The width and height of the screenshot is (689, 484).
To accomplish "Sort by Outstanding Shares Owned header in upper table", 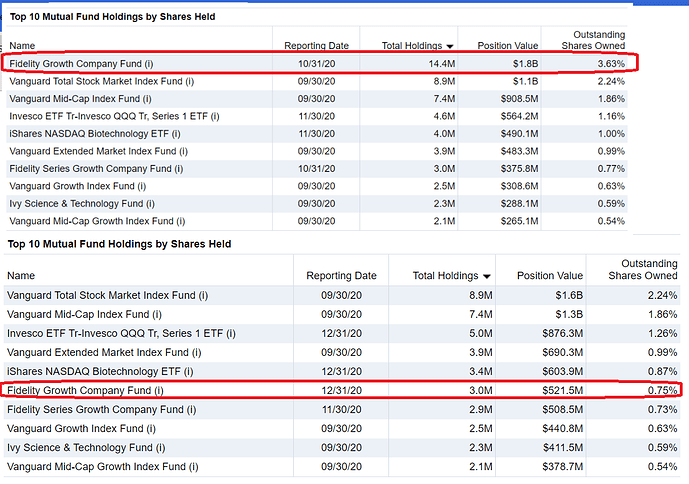I will coord(593,40).
